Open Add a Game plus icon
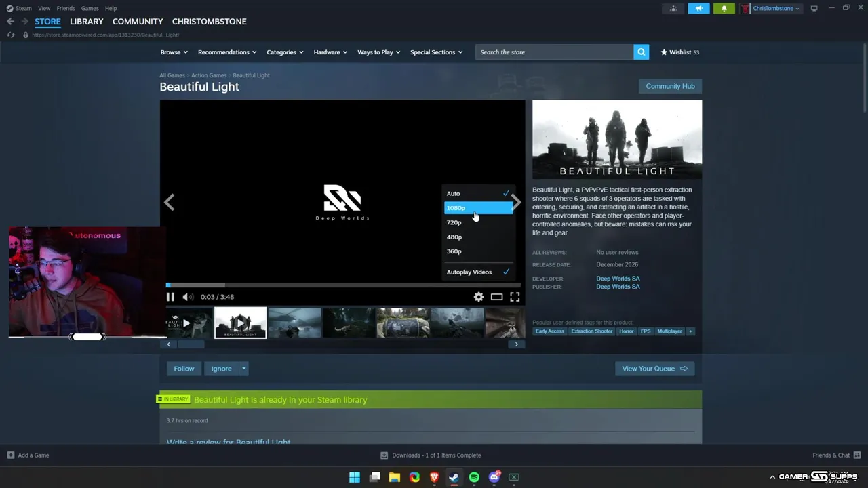Viewport: 868px width, 488px height. [10, 455]
